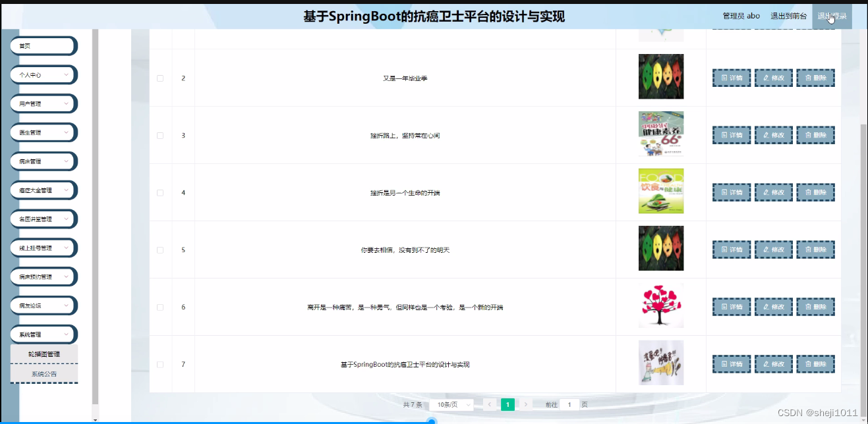
Task: Open the 10条/页 page size dropdown
Action: pos(451,404)
